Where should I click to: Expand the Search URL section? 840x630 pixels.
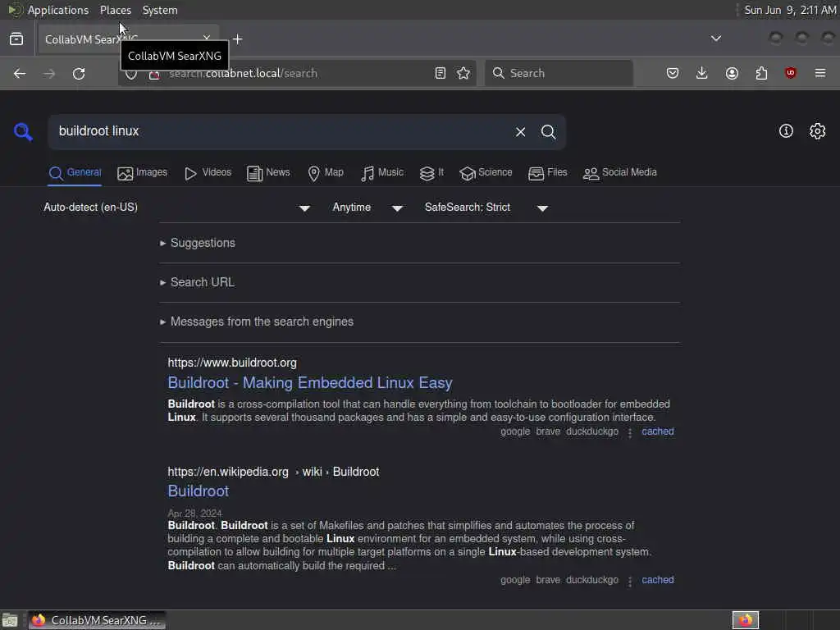197,282
